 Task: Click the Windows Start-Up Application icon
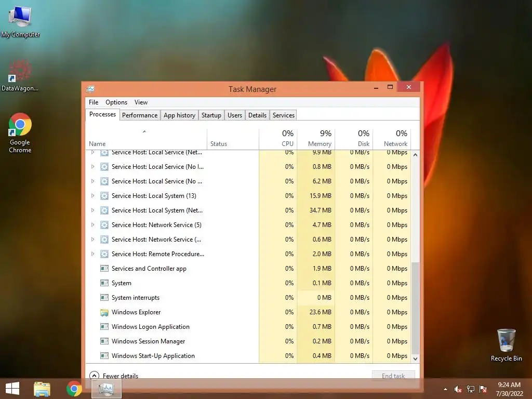click(104, 356)
